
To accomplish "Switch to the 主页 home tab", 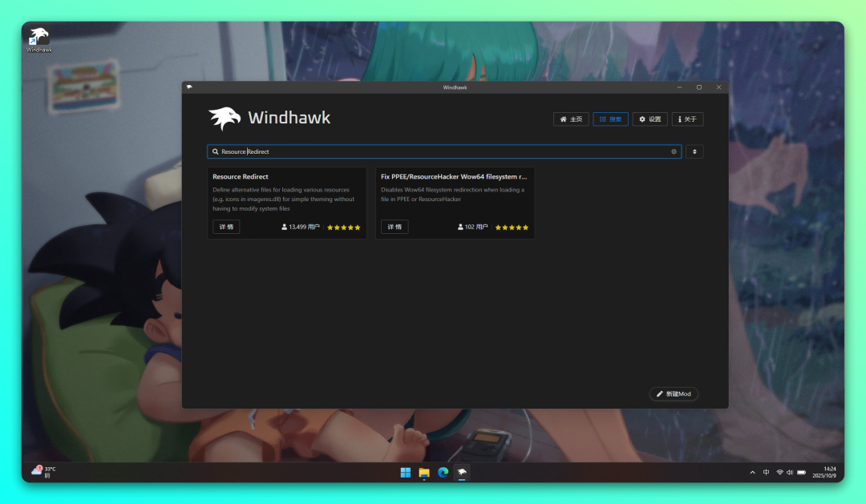I will tap(571, 119).
